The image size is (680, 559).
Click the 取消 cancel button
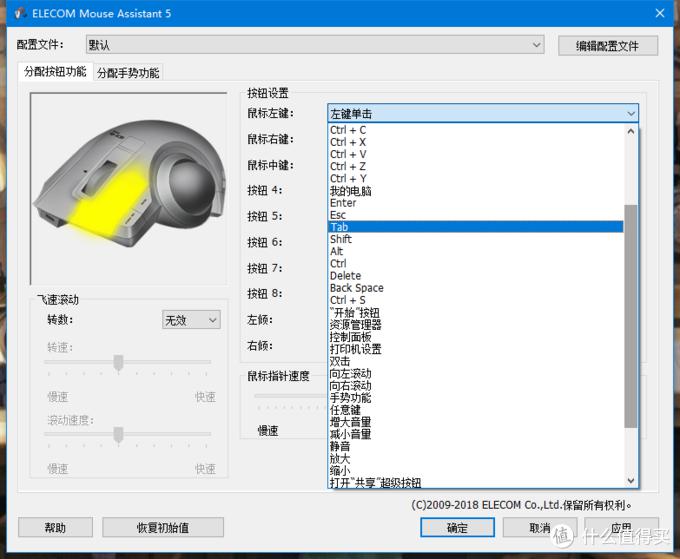539,527
